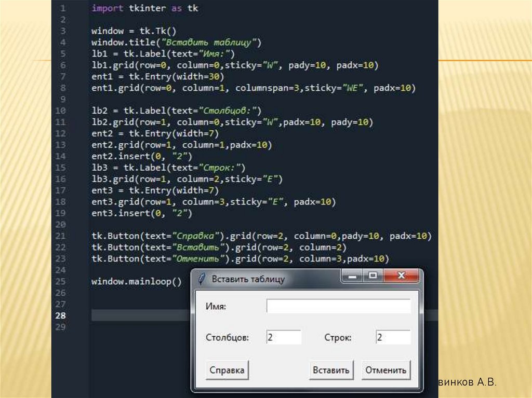
Task: Click the Столбцов entry field
Action: coord(284,337)
